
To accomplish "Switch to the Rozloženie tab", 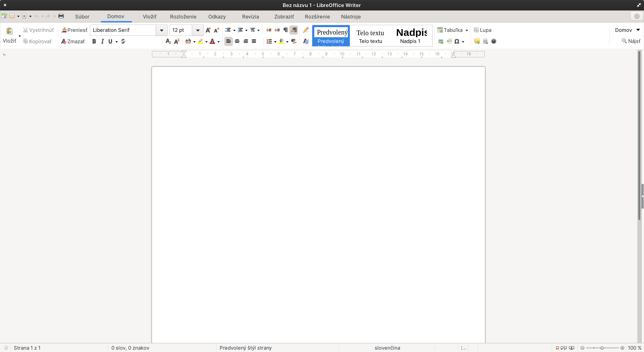I will (183, 16).
